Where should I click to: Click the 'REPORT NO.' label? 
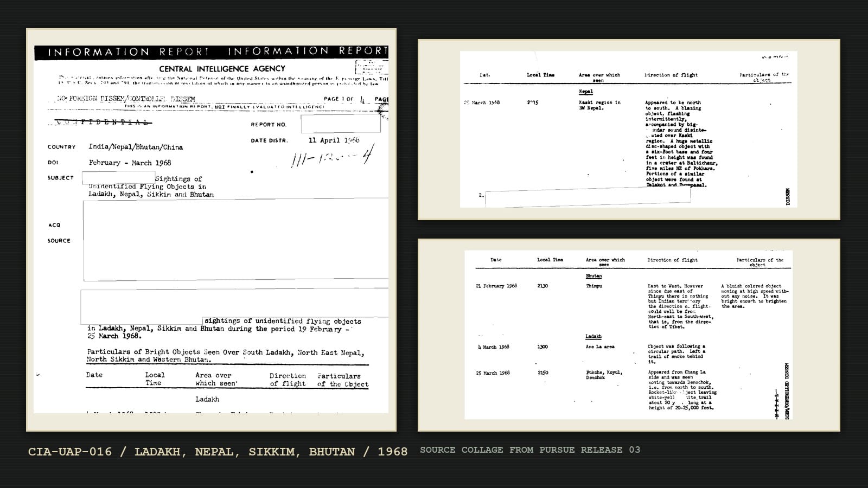pos(269,125)
